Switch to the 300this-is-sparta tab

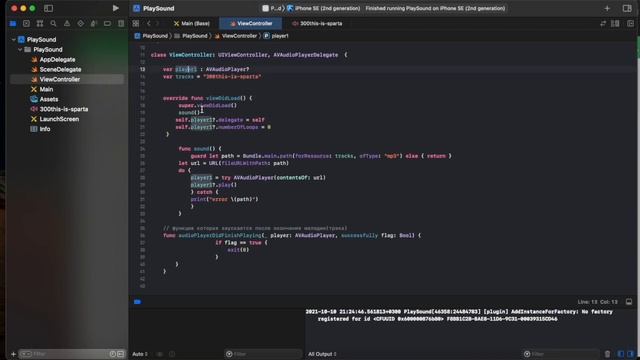(317, 24)
